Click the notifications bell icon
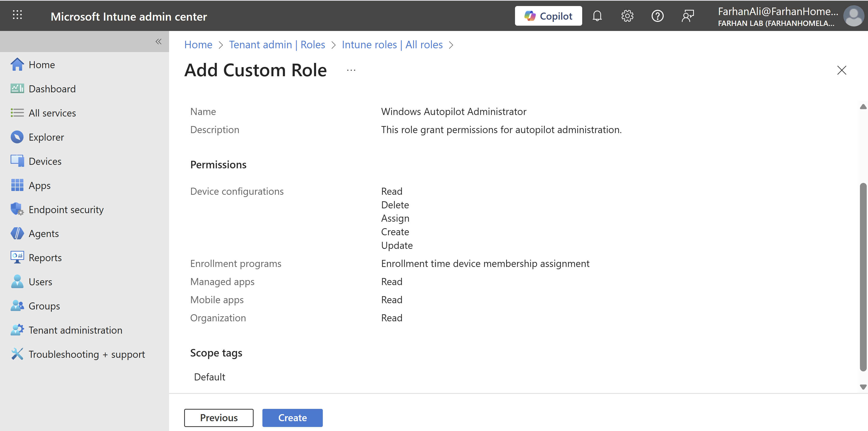This screenshot has width=868, height=431. pyautogui.click(x=597, y=16)
